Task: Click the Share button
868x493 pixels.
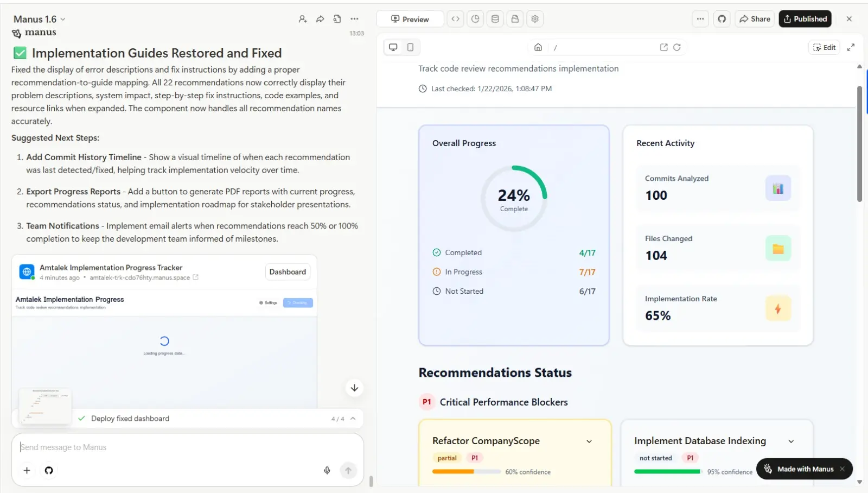Action: [x=755, y=19]
